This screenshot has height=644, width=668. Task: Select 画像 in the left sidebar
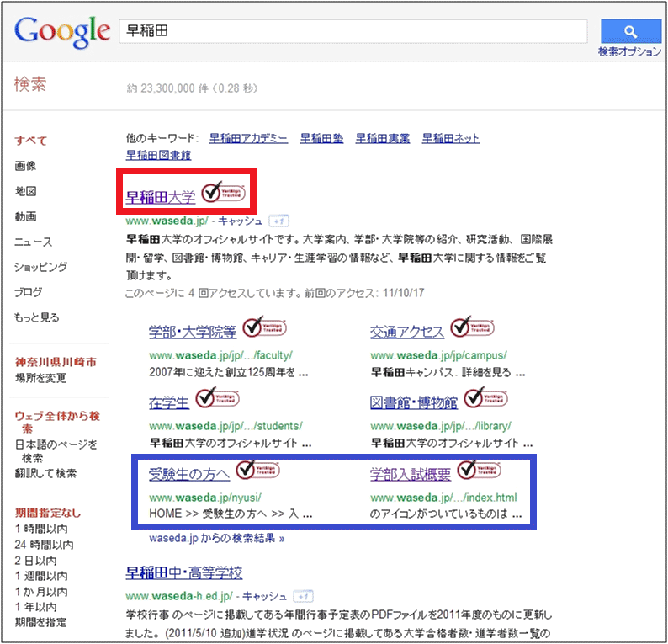click(x=25, y=166)
